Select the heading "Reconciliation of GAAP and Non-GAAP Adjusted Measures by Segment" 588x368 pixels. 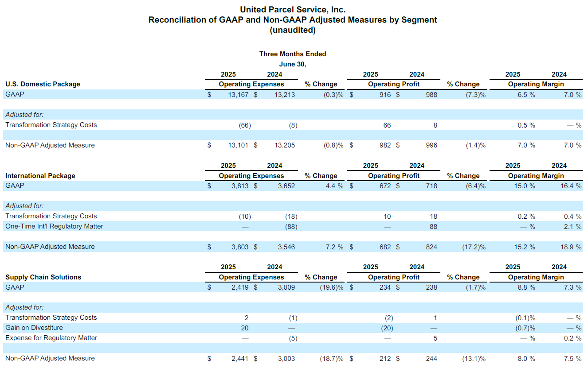293,20
